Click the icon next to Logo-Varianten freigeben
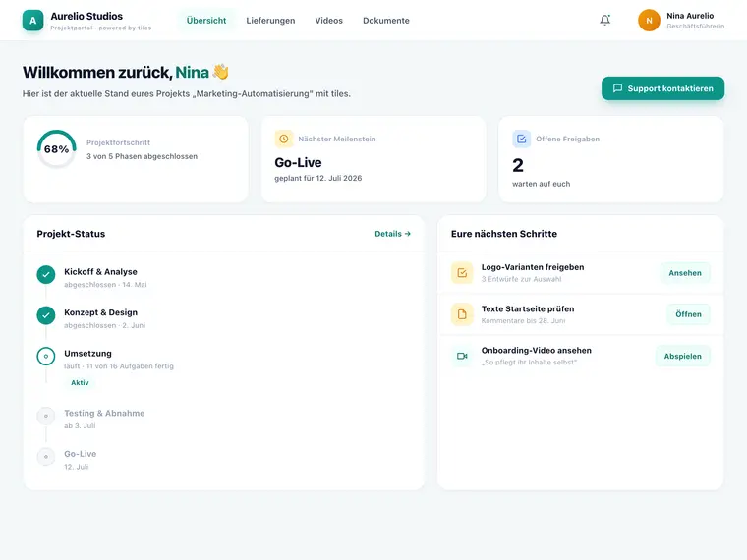The image size is (747, 560). click(462, 273)
